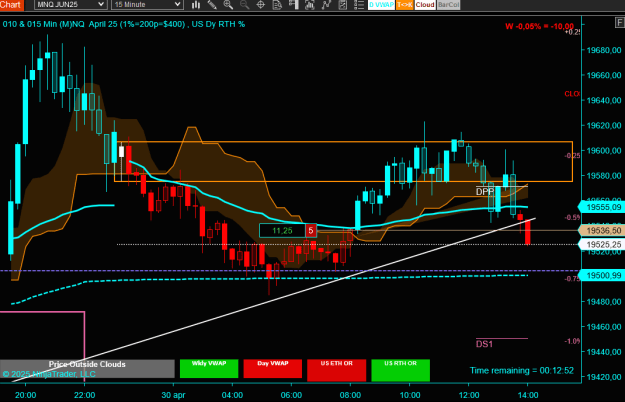Click the 04:00 time axis label
The width and height of the screenshot is (625, 402).
[232, 395]
